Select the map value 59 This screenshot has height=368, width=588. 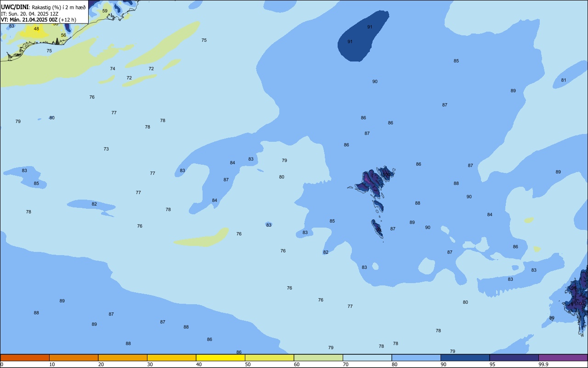(105, 11)
